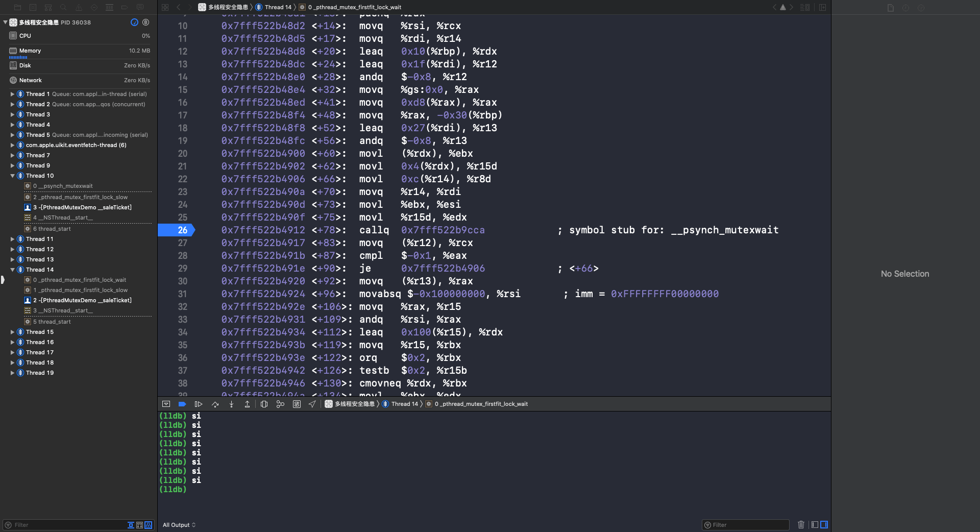Go forward in editor history
The width and height of the screenshot is (980, 532).
click(189, 7)
